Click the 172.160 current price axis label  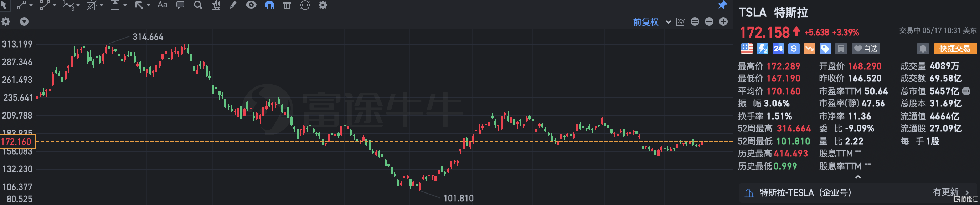pos(17,142)
